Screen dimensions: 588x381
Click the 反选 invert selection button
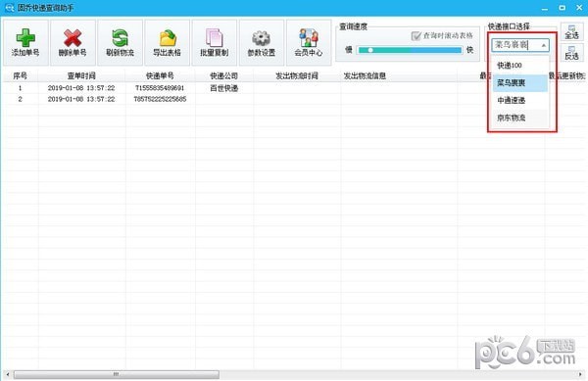coord(572,53)
